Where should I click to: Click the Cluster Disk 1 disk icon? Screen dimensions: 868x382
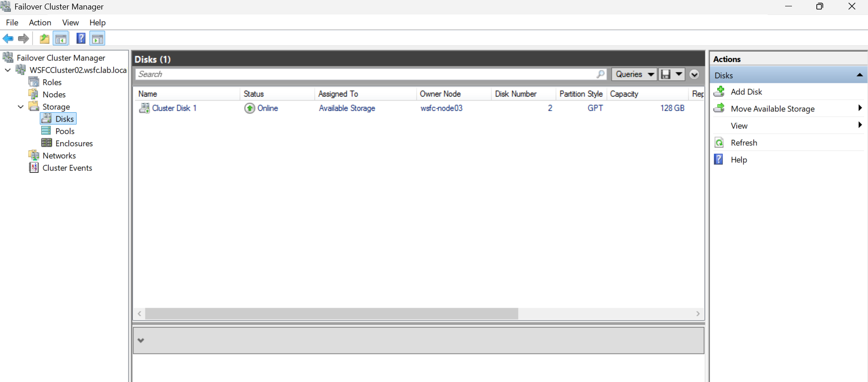pyautogui.click(x=144, y=108)
